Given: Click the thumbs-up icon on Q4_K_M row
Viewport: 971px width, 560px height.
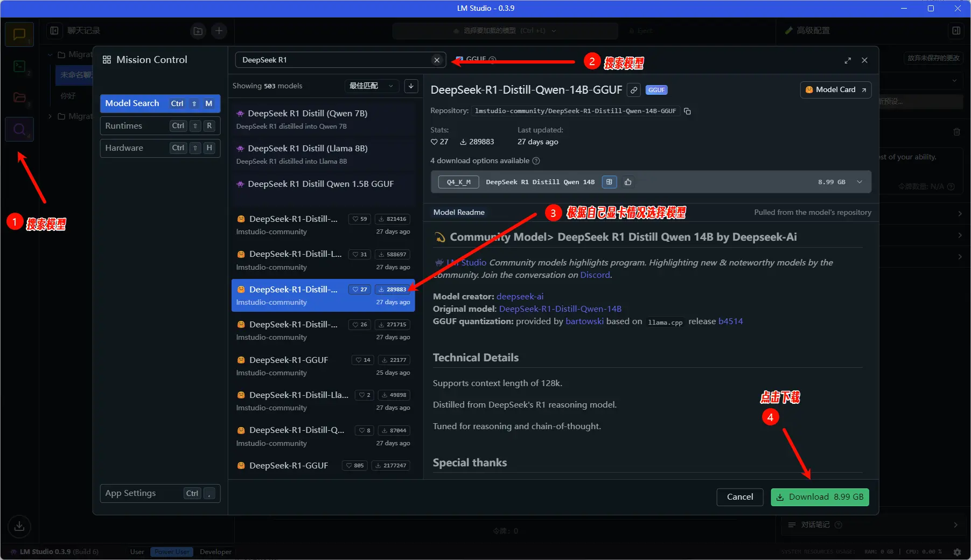Looking at the screenshot, I should [628, 182].
